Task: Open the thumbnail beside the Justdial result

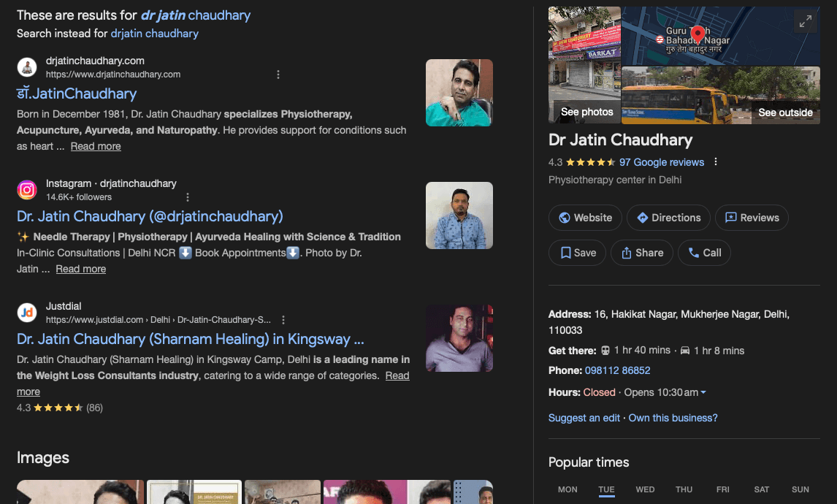Action: [459, 338]
